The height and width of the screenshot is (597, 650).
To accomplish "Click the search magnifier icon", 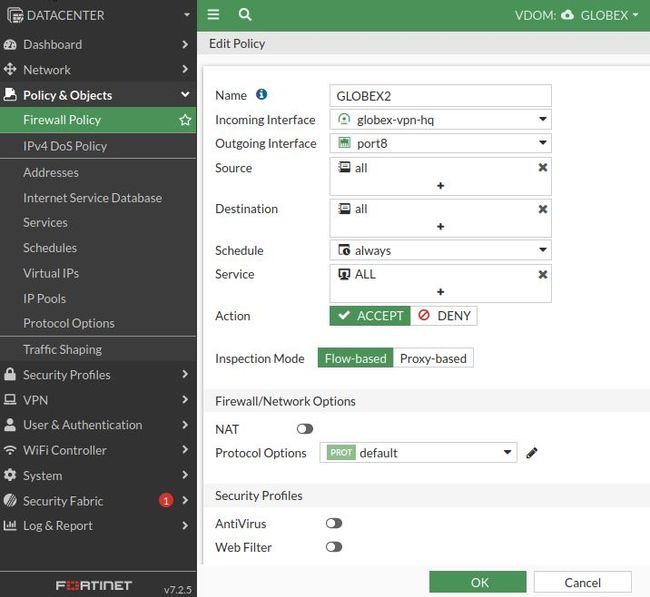I will [245, 15].
